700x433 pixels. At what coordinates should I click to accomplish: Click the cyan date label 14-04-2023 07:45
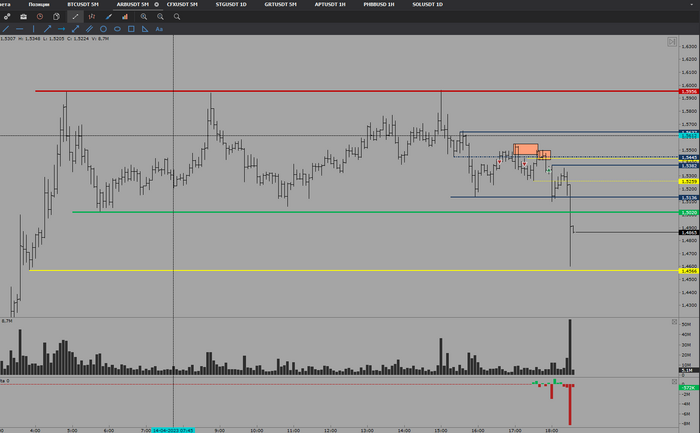pos(173,430)
